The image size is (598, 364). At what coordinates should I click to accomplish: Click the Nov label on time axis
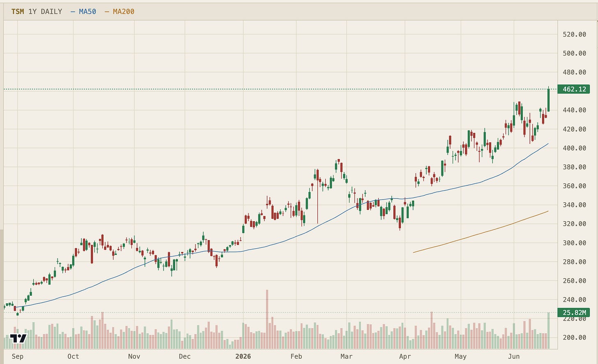click(x=134, y=356)
